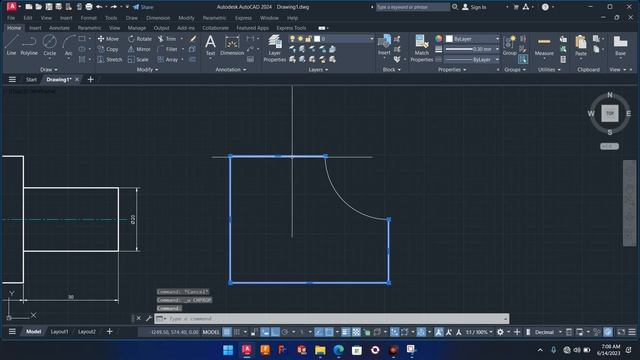Toggle object snap tracking in status bar
This screenshot has width=640, height=360.
tap(319, 332)
